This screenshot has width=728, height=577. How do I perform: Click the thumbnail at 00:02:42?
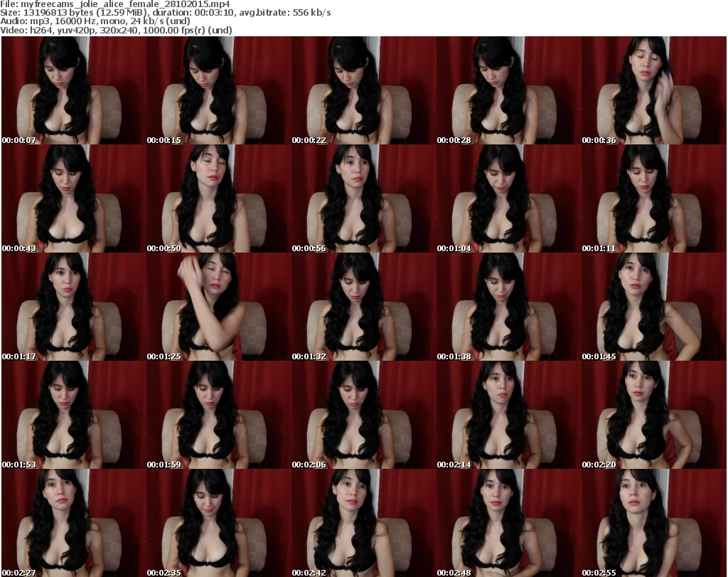364,523
